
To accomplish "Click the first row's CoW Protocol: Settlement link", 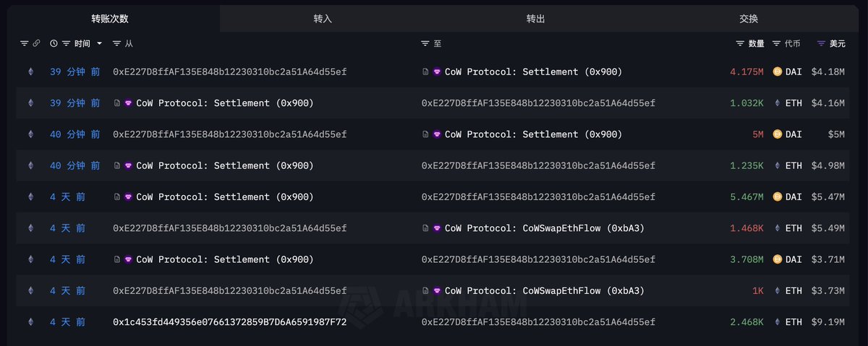I will coord(533,72).
